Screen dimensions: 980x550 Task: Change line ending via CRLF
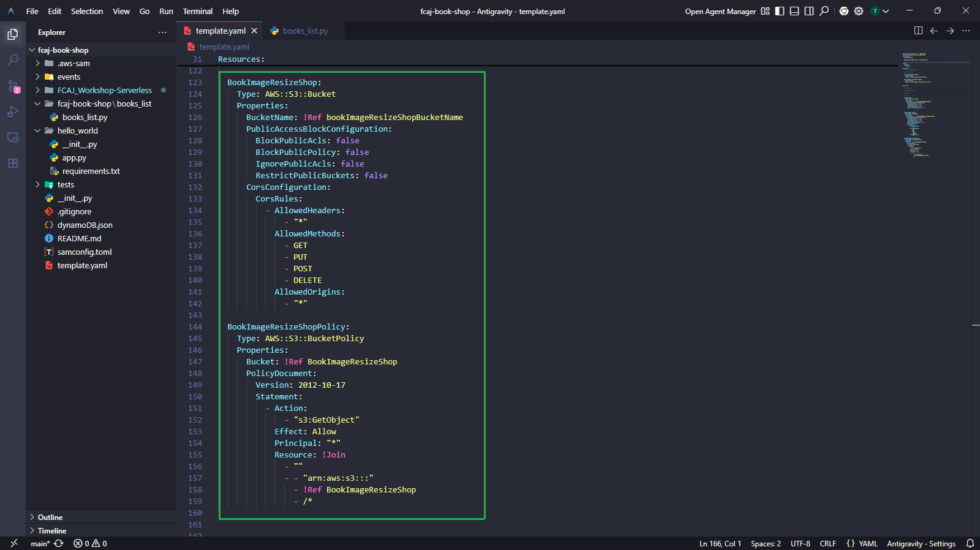pos(828,543)
